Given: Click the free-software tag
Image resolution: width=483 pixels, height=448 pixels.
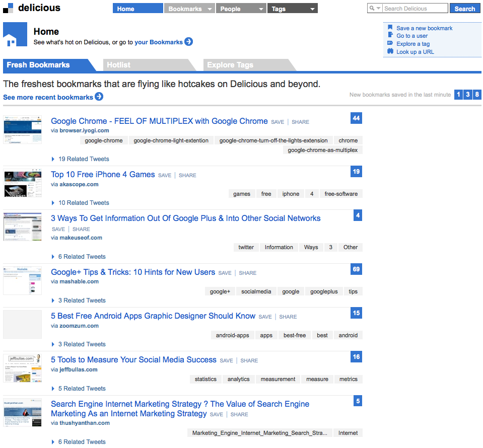Looking at the screenshot, I should coord(341,194).
